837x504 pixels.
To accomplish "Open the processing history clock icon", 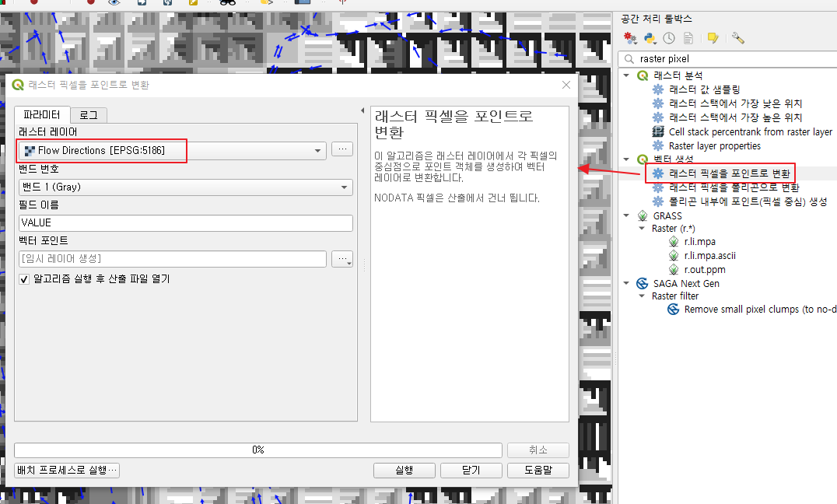I will click(x=668, y=37).
